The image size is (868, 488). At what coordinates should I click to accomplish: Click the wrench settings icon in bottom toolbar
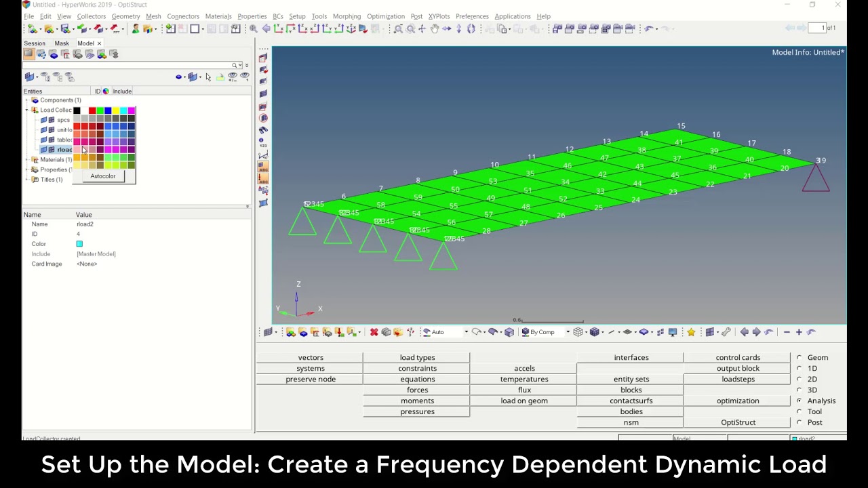click(x=726, y=332)
